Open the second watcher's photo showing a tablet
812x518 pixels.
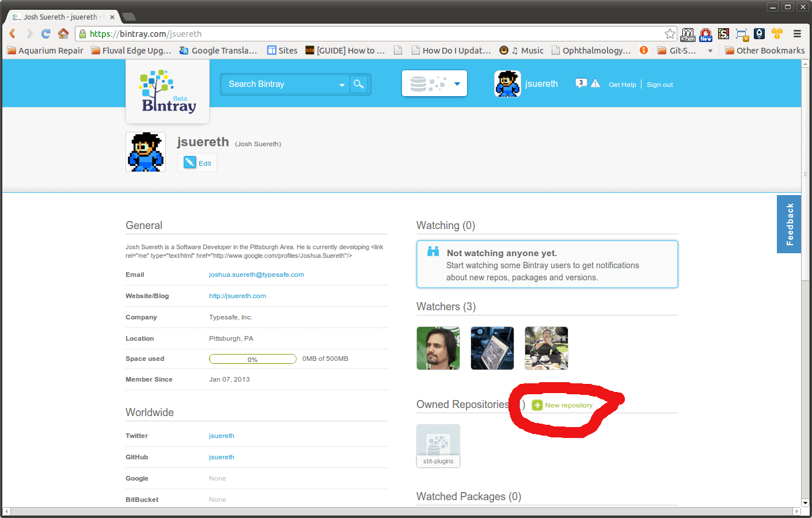point(492,348)
